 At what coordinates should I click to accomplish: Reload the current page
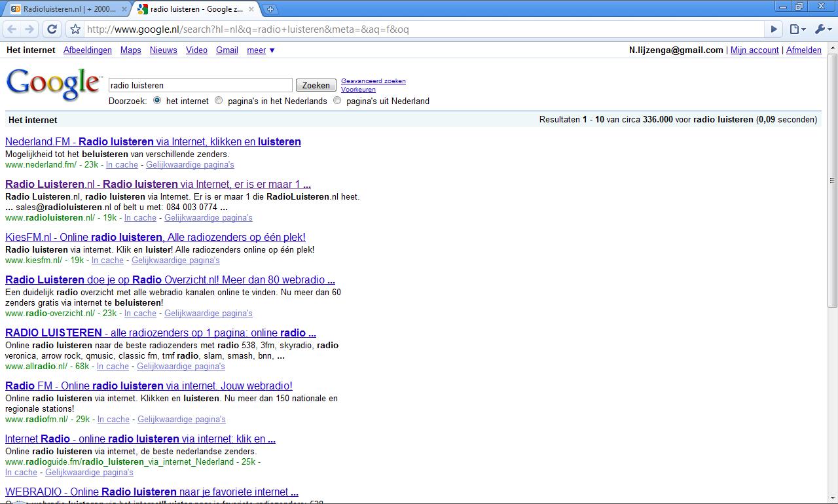point(52,29)
